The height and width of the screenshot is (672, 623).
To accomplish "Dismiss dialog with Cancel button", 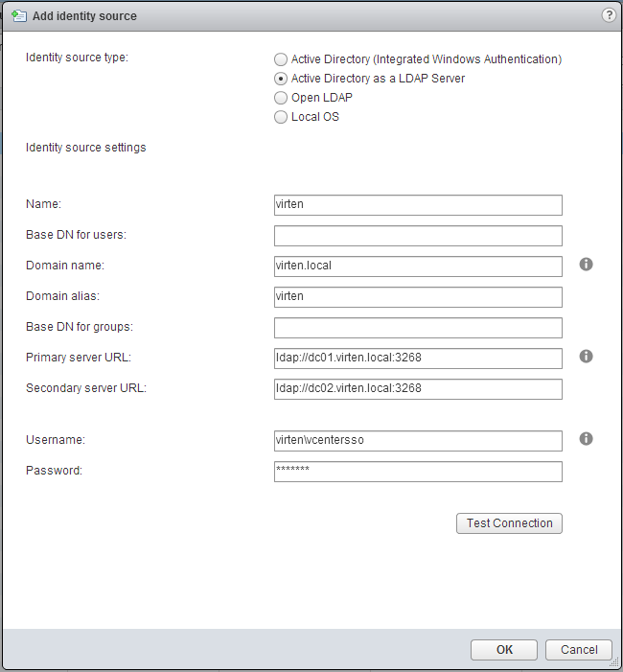I will click(579, 650).
